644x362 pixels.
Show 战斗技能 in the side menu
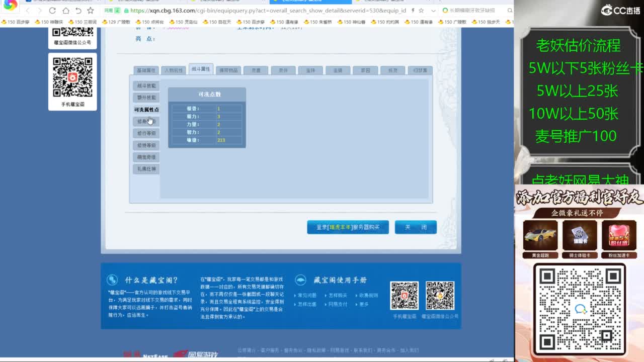[x=147, y=85]
